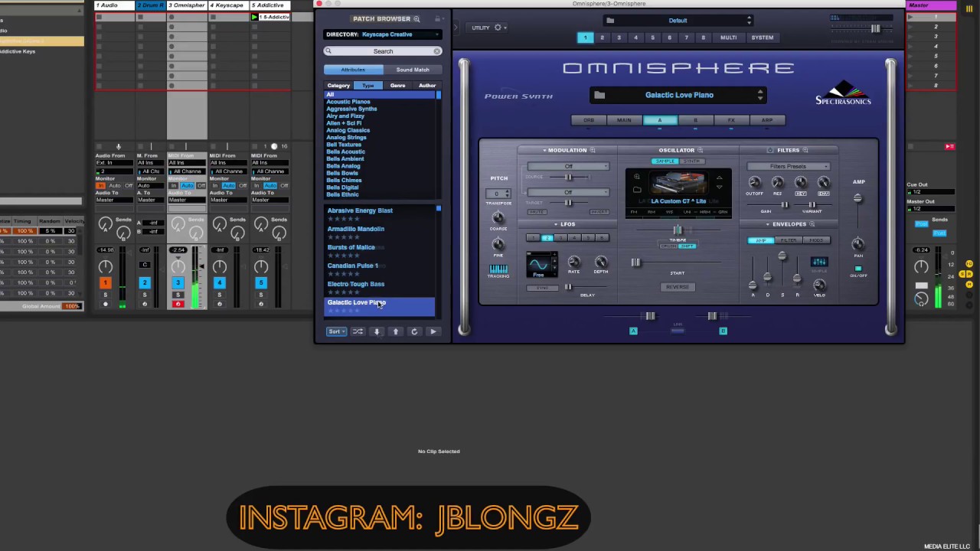This screenshot has height=551, width=980.
Task: Step to previous patch with up arrow icon
Action: point(396,331)
